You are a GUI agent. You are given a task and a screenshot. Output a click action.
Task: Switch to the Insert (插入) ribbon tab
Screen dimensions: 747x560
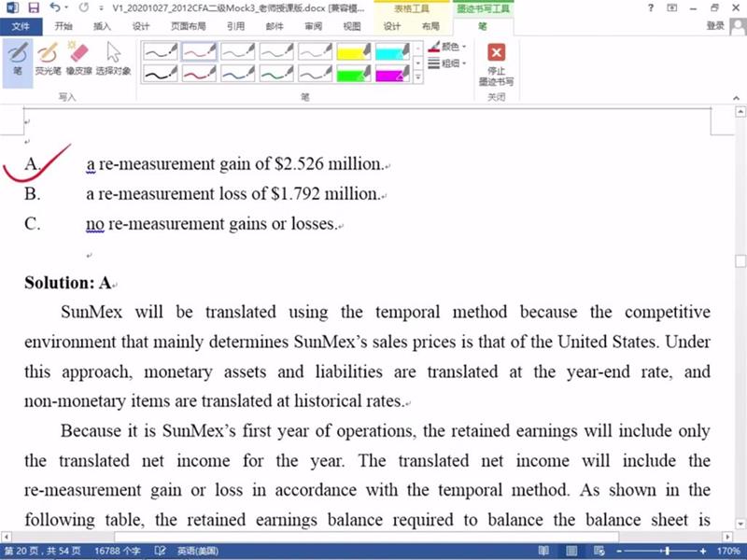pos(102,26)
